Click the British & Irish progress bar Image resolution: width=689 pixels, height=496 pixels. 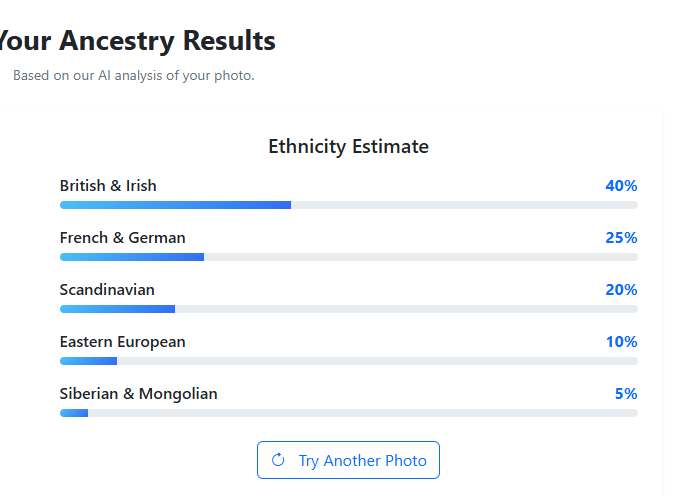coord(348,205)
